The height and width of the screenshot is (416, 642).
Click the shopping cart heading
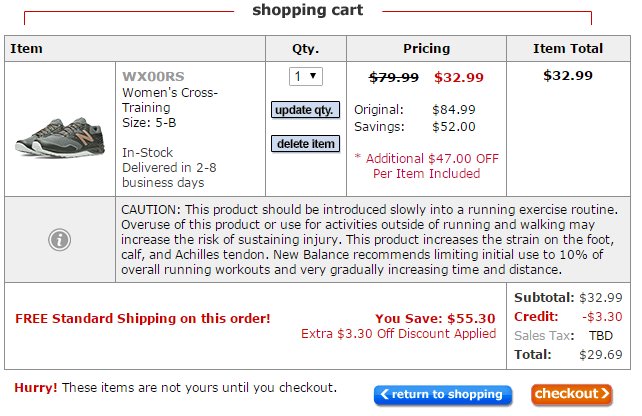click(307, 10)
